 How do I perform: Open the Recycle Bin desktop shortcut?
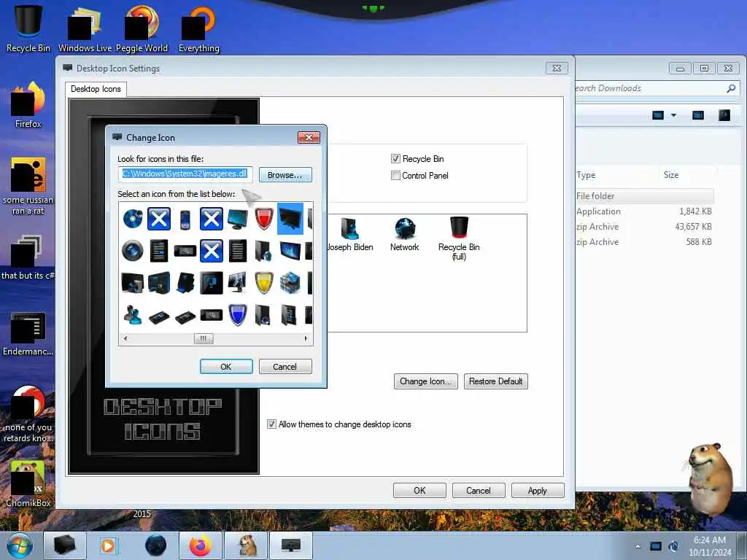28,28
